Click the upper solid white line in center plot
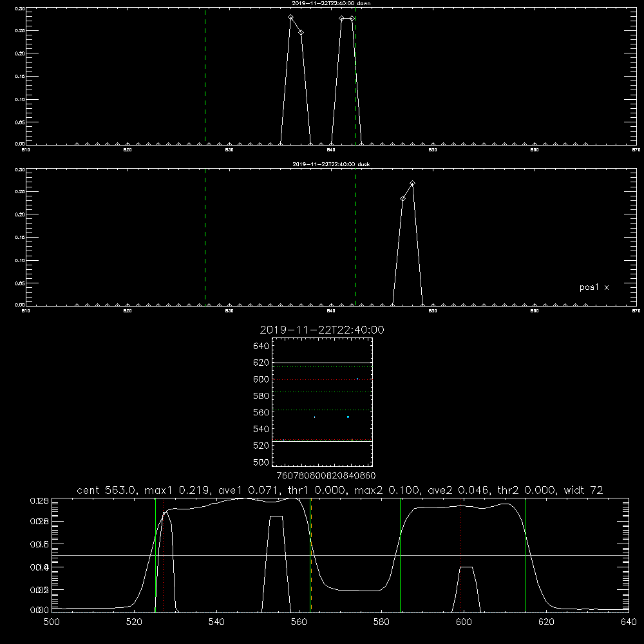644x644 pixels. coord(322,363)
